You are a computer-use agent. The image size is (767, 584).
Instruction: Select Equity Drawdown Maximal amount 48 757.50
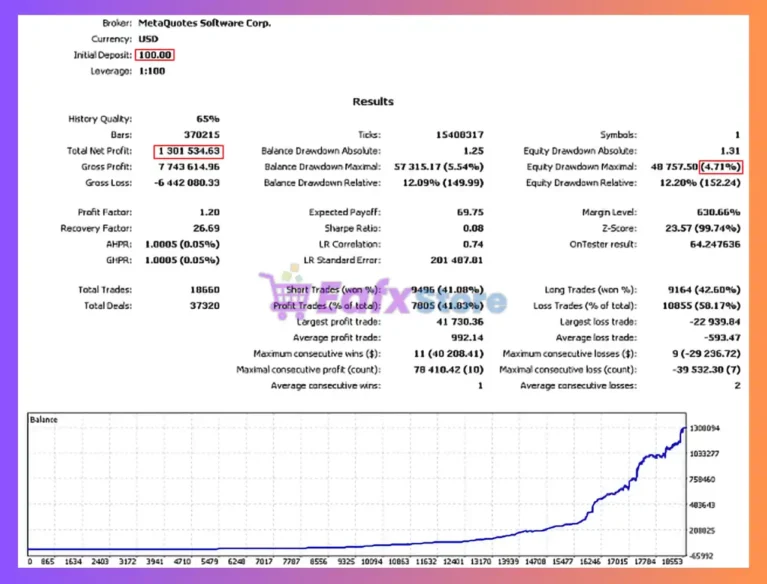(674, 167)
